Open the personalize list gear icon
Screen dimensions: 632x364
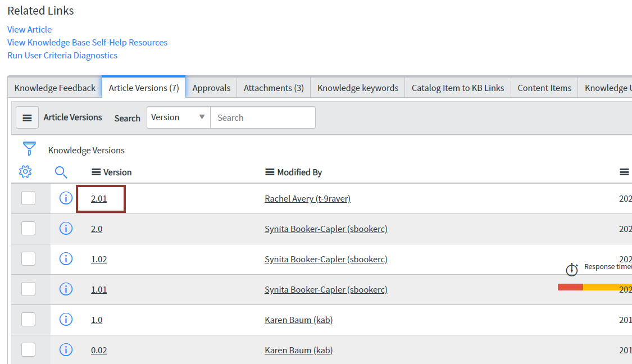tap(25, 171)
